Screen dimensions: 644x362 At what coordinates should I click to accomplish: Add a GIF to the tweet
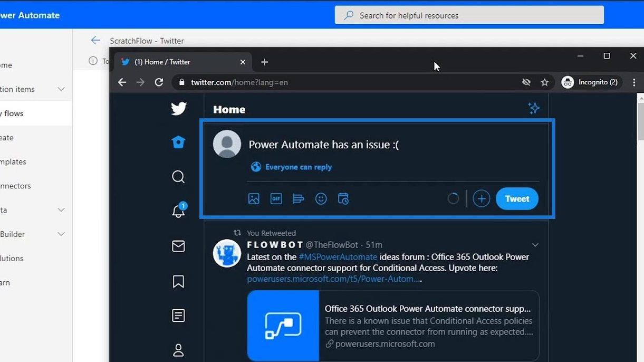[x=276, y=199]
